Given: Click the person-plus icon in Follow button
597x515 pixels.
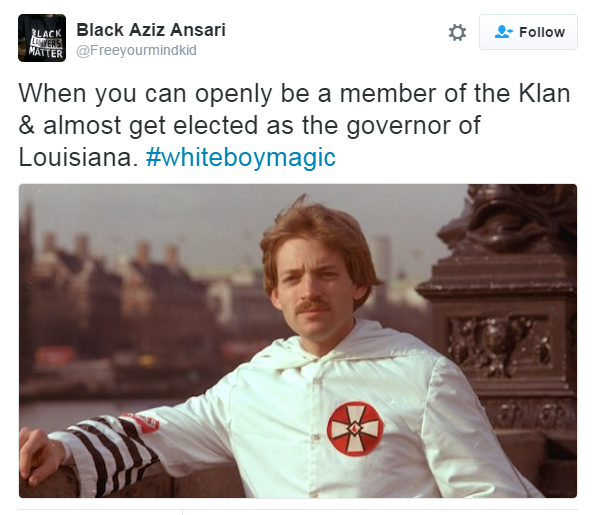Looking at the screenshot, I should coord(503,32).
